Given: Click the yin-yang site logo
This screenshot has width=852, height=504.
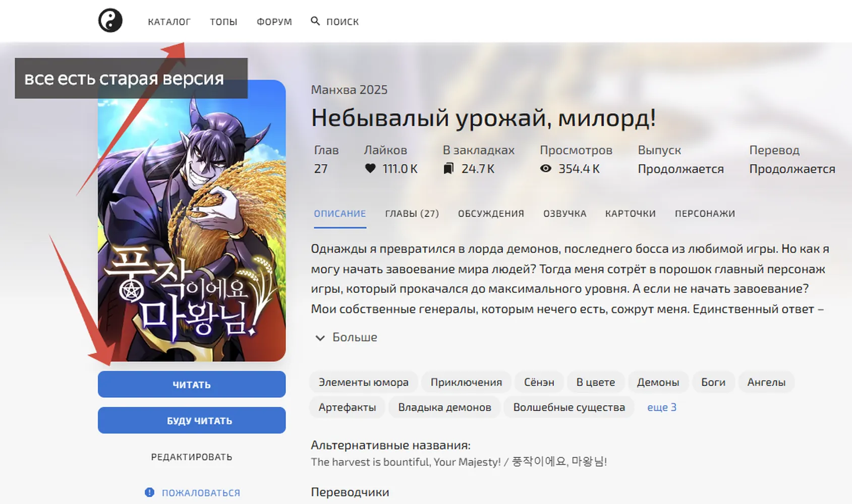Looking at the screenshot, I should pos(110,21).
